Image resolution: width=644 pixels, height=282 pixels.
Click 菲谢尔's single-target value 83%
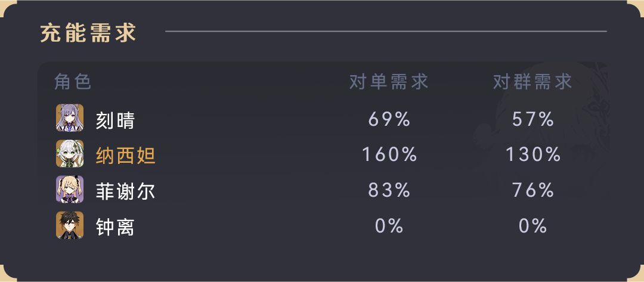[389, 190]
